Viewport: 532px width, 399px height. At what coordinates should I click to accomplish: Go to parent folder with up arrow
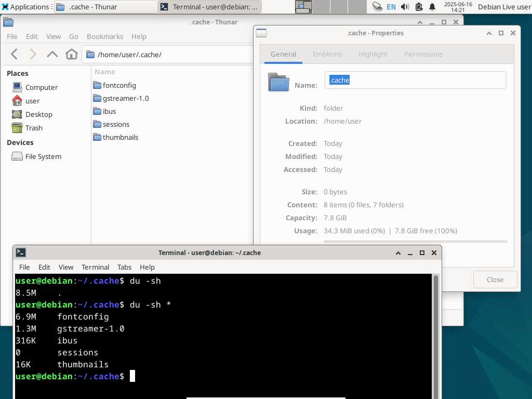coord(52,54)
